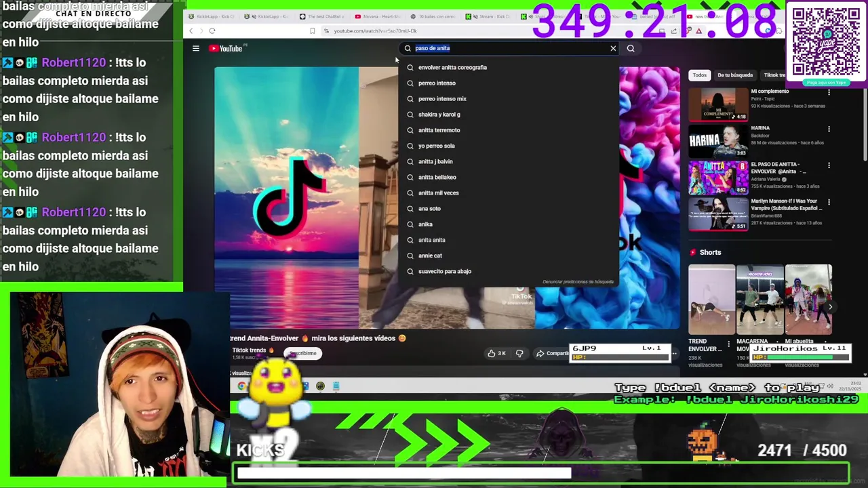Click the Yape QR code image

coord(826,42)
